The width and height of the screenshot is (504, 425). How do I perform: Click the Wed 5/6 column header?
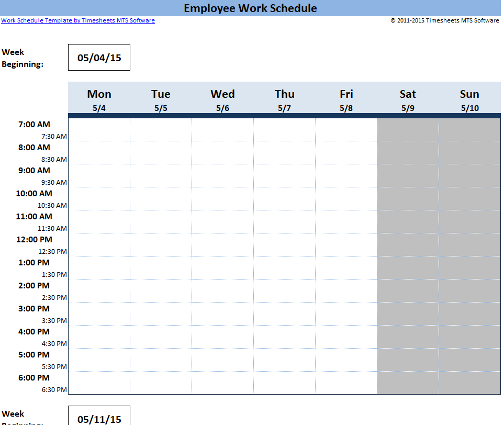pos(222,99)
